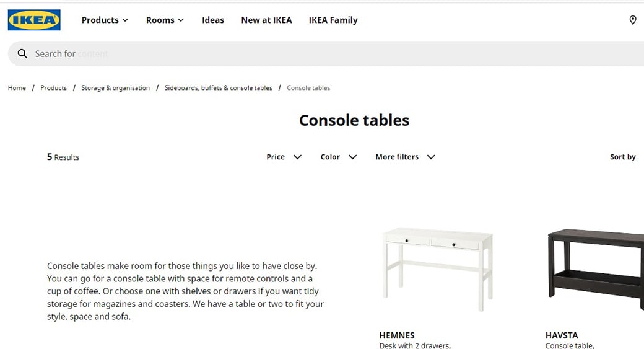The height and width of the screenshot is (349, 644).
Task: Go to Storage & organisation breadcrumb
Action: point(115,88)
